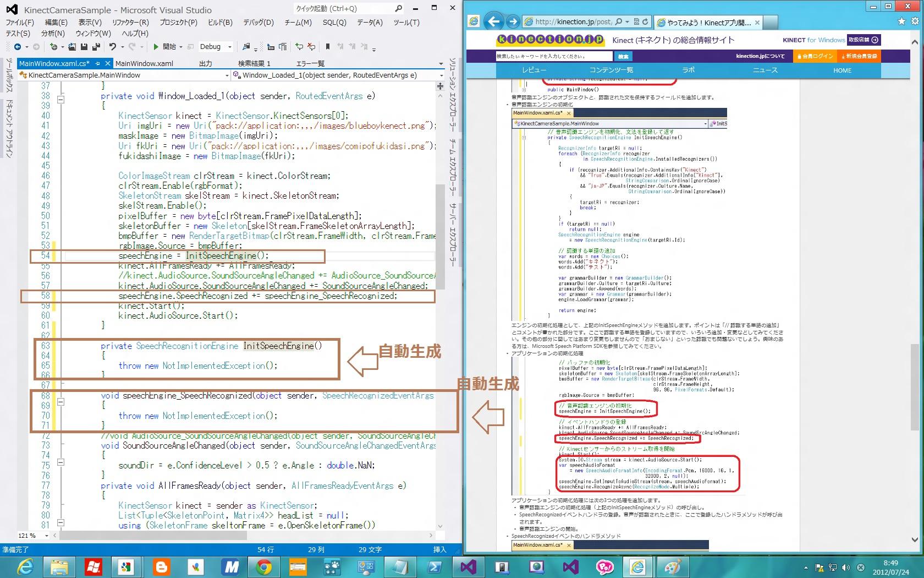924x578 pixels.
Task: Collapse the SoundSourceAngleChanged method outline
Action: (61, 462)
